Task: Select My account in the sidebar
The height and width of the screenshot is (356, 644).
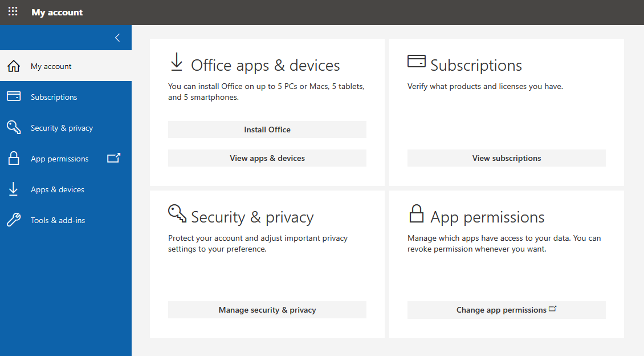Action: [66, 66]
